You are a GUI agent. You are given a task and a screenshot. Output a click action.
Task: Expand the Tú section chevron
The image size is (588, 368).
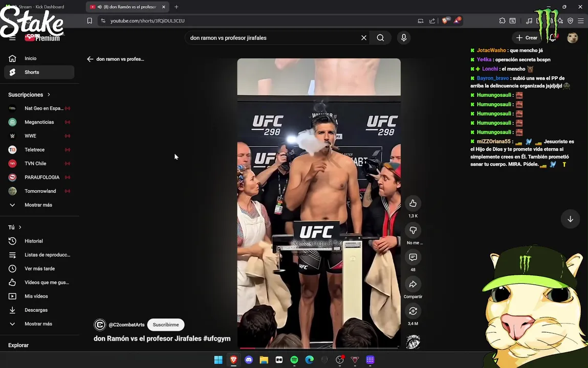click(20, 227)
